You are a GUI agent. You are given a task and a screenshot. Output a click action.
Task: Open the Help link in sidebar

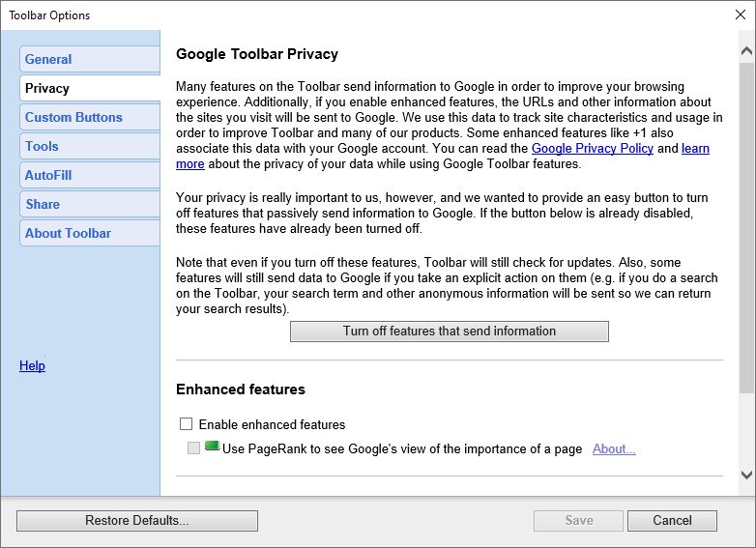tap(32, 365)
